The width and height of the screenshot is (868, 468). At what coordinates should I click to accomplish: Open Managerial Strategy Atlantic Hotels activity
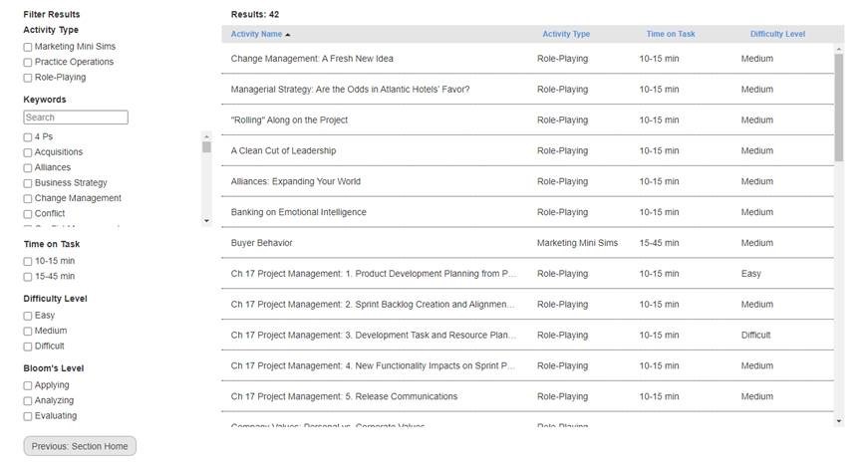(x=350, y=90)
